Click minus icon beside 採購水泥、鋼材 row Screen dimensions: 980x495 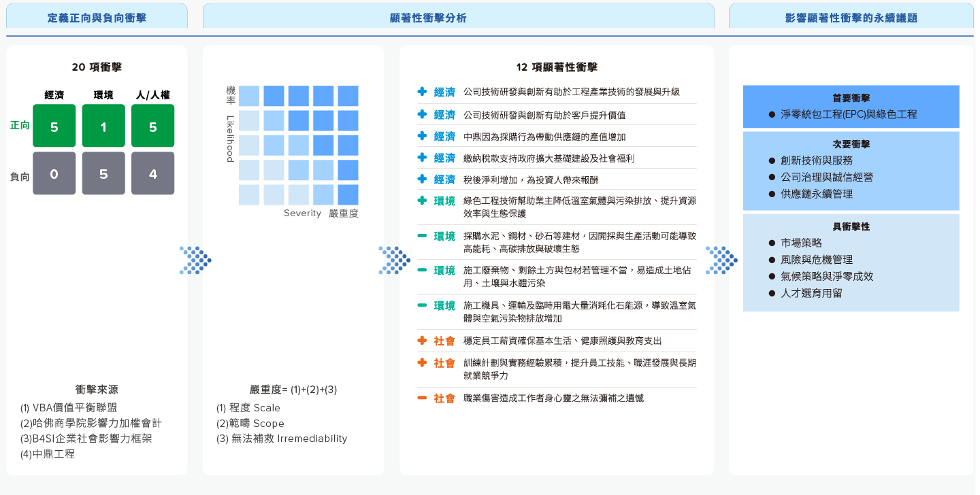pos(422,236)
